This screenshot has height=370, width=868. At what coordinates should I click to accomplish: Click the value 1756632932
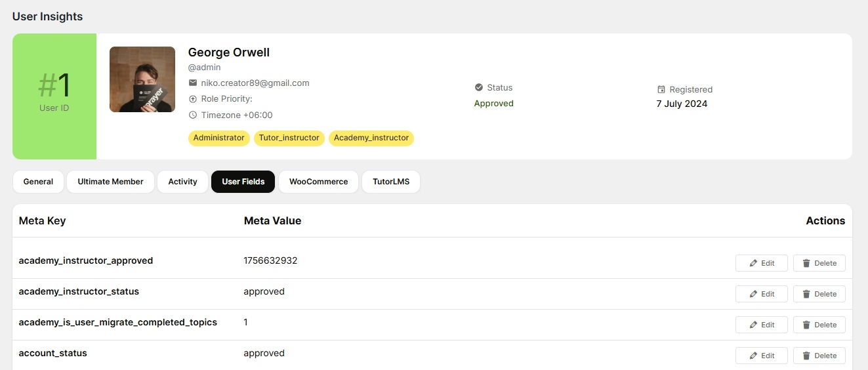(270, 260)
